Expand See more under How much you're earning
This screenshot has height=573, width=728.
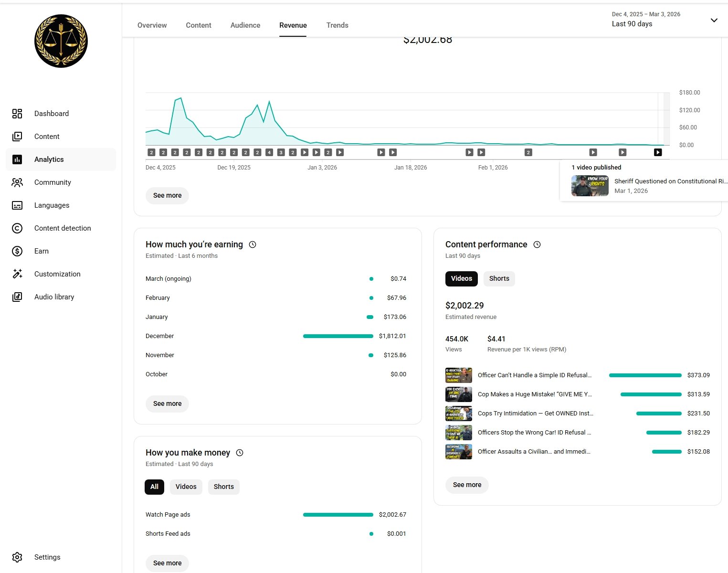[167, 403]
